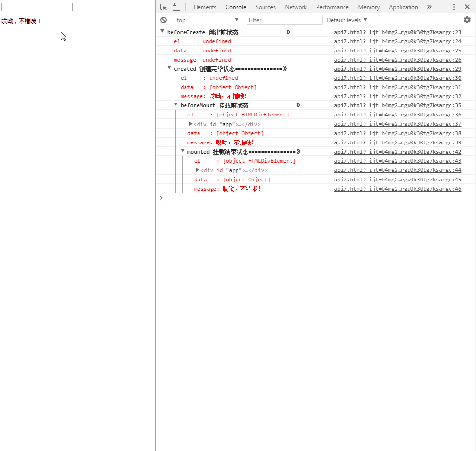Collapse the created log group

pyautogui.click(x=169, y=68)
